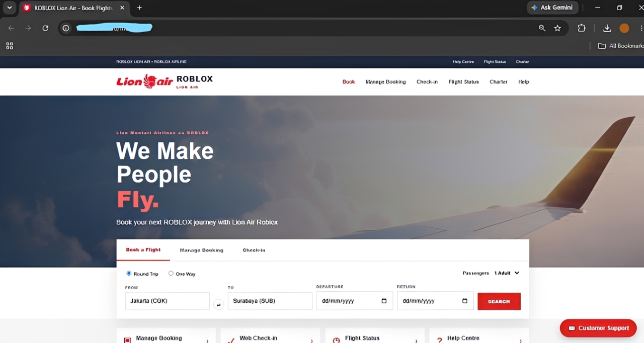Screen dimensions: 644x343
Task: Click the Ask Gemini button
Action: [x=552, y=8]
